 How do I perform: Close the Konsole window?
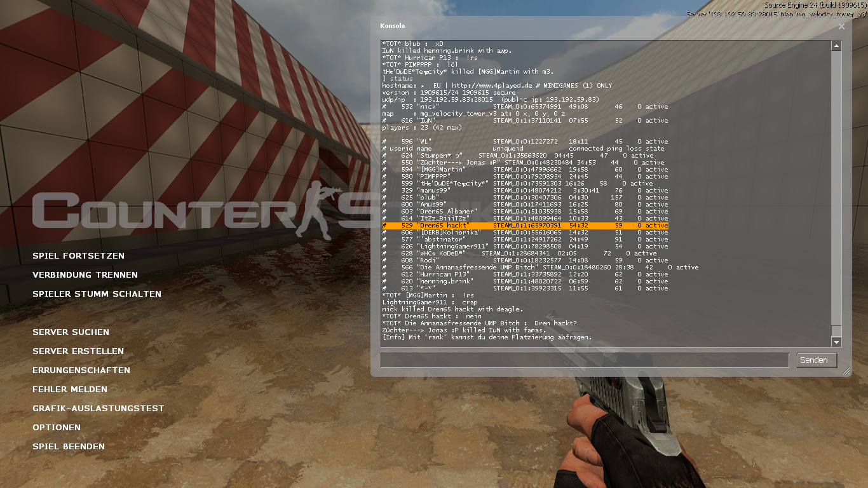click(x=841, y=27)
